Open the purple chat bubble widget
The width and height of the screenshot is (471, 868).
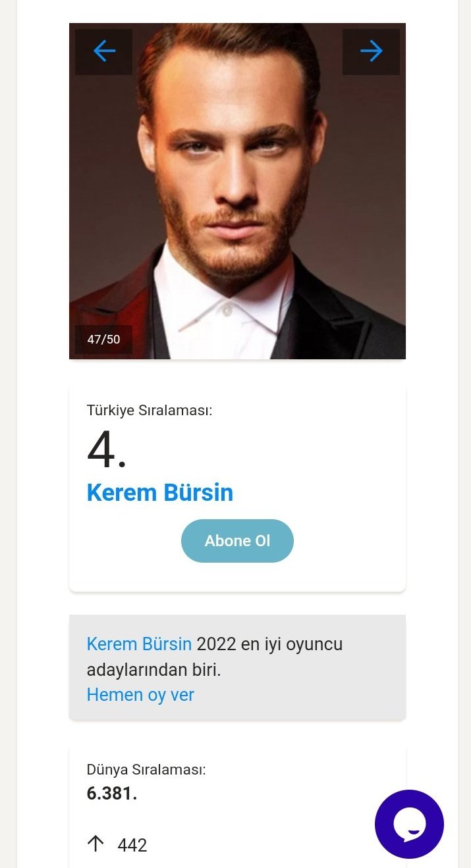click(x=409, y=824)
